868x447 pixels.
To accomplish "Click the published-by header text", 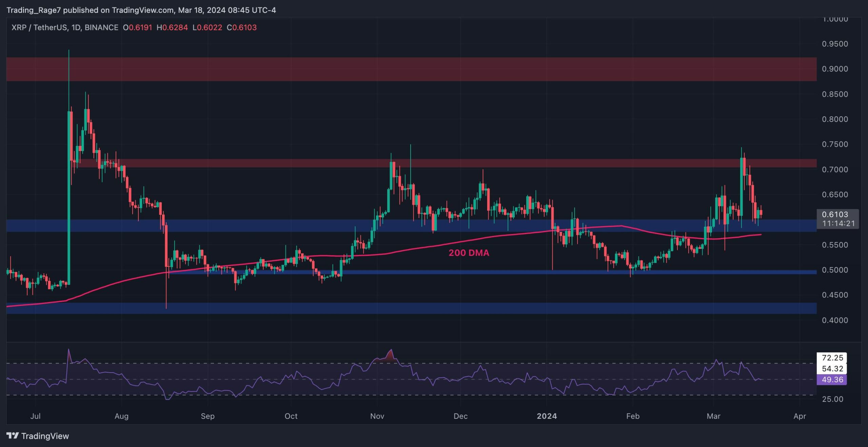I will pos(141,10).
